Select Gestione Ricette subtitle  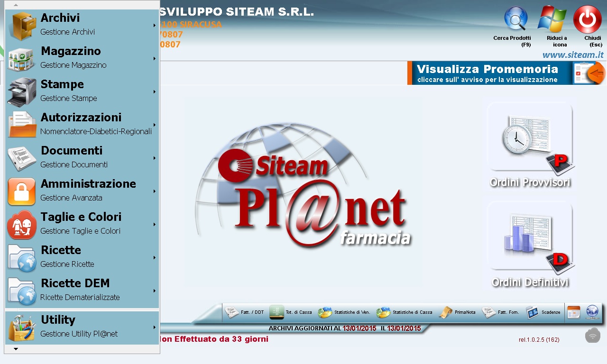coord(67,264)
